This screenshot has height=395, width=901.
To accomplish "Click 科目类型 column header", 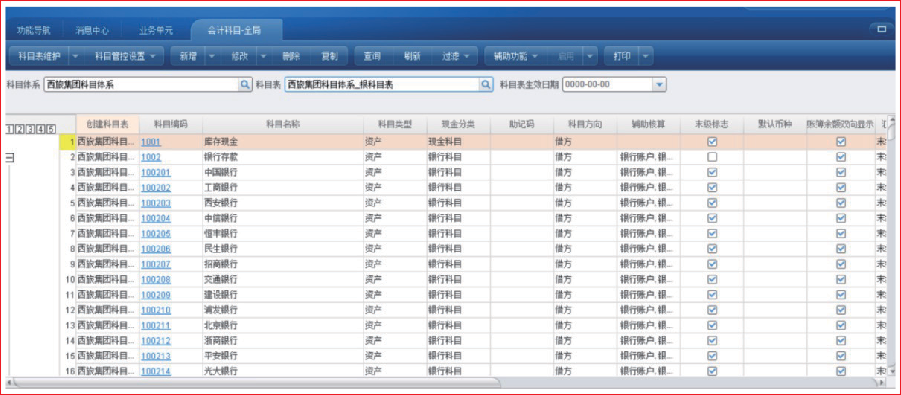I will click(395, 124).
